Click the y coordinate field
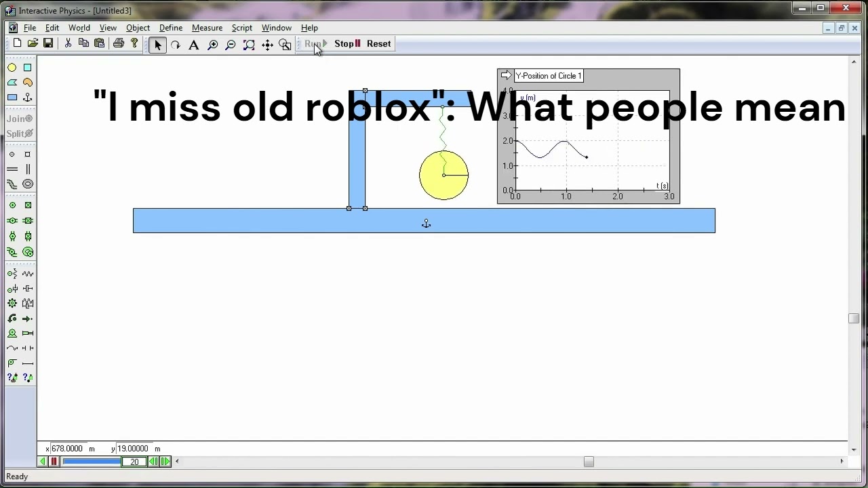Screen dimensions: 868x488 pyautogui.click(x=133, y=449)
